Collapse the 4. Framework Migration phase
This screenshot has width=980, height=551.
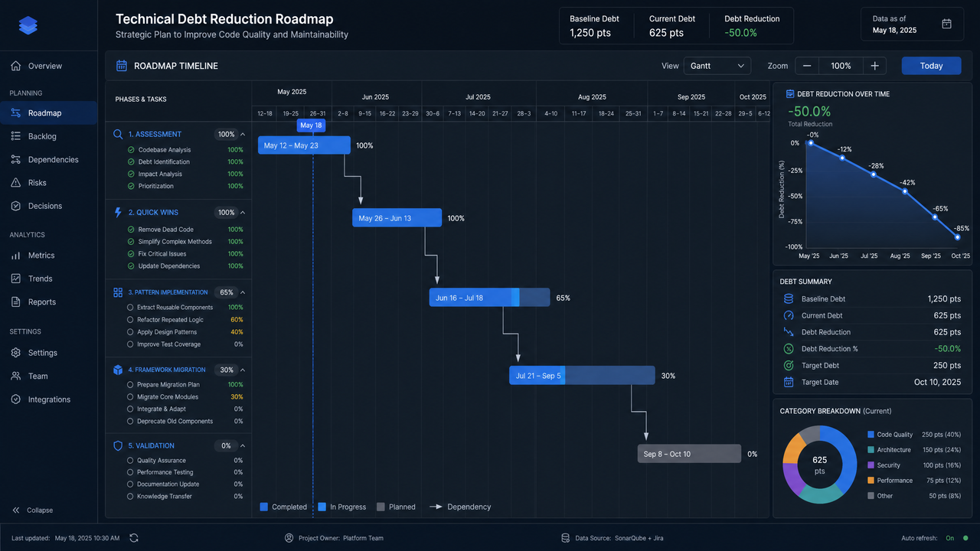[x=243, y=370]
